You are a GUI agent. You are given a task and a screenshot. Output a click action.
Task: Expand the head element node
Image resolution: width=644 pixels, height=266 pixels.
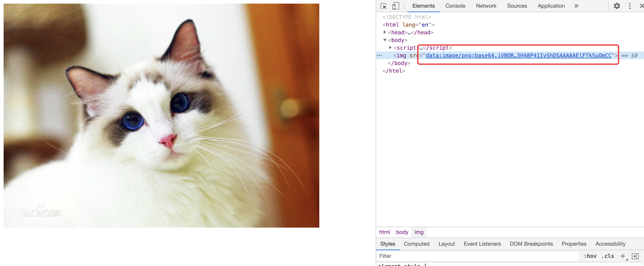click(x=384, y=32)
